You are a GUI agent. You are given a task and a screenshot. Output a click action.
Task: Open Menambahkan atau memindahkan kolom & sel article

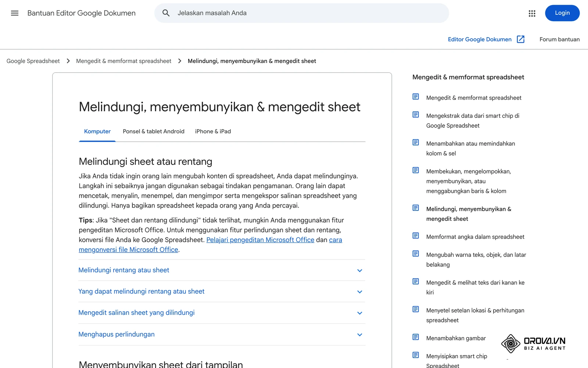[x=470, y=148]
